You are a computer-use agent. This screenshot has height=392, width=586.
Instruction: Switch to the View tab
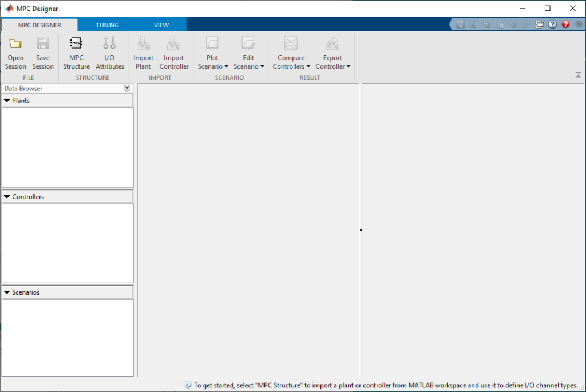point(161,25)
